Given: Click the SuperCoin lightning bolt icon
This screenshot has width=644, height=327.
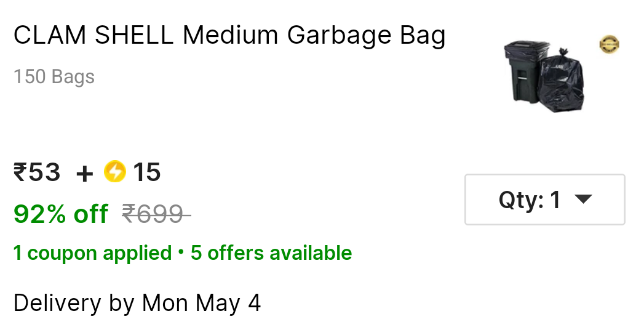Looking at the screenshot, I should 114,172.
